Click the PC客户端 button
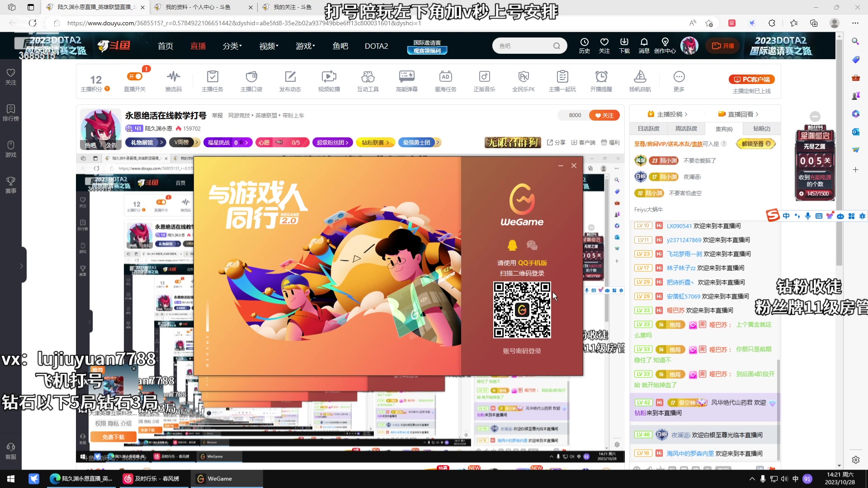This screenshot has width=868, height=488. pyautogui.click(x=752, y=79)
